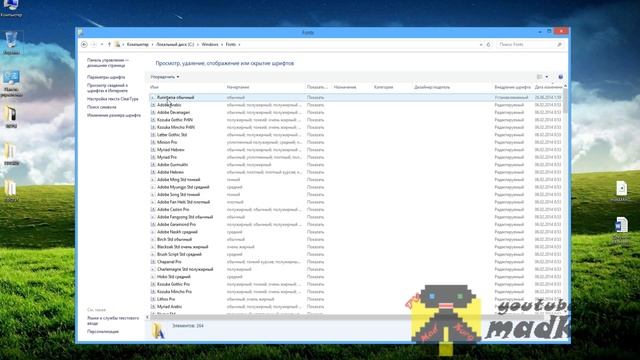The image size is (640, 360).
Task: Expand chevron after Компьютер in breadcrumb
Action: coord(153,44)
